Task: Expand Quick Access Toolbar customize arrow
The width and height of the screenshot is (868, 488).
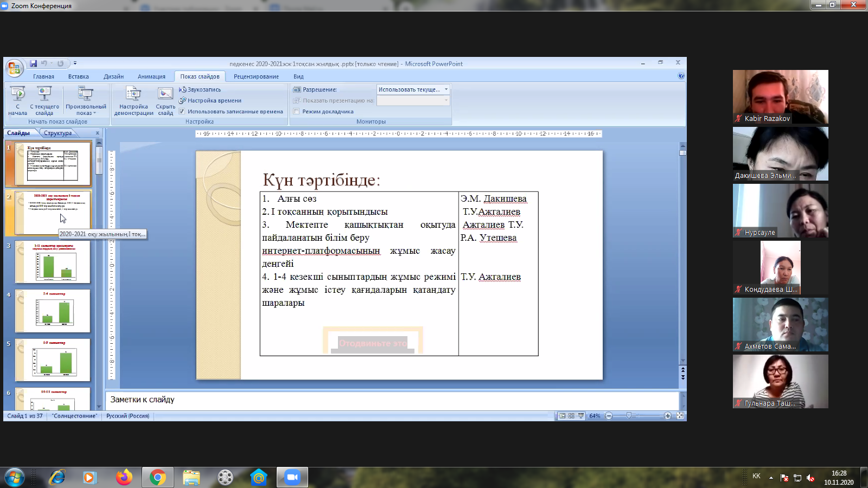Action: tap(75, 63)
